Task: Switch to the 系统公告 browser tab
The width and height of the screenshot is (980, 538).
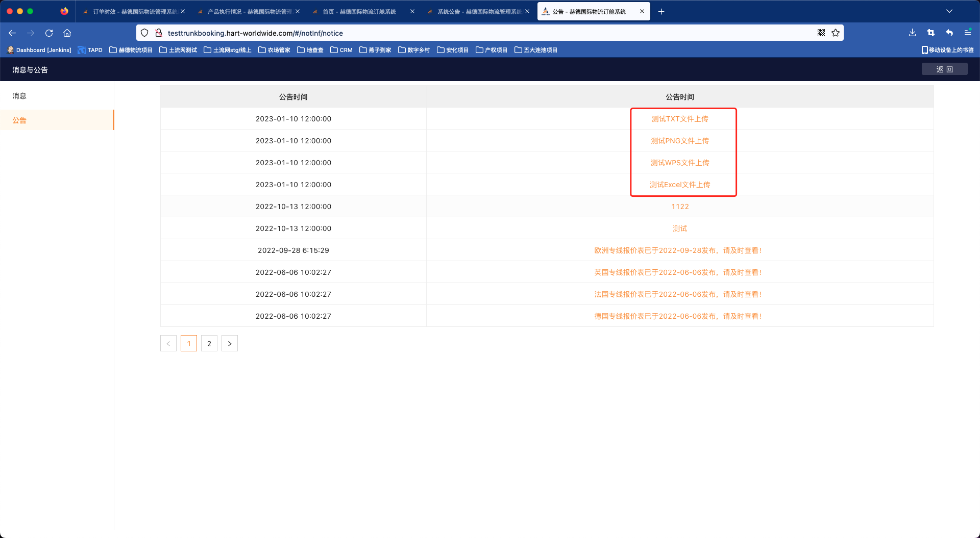Action: point(478,12)
